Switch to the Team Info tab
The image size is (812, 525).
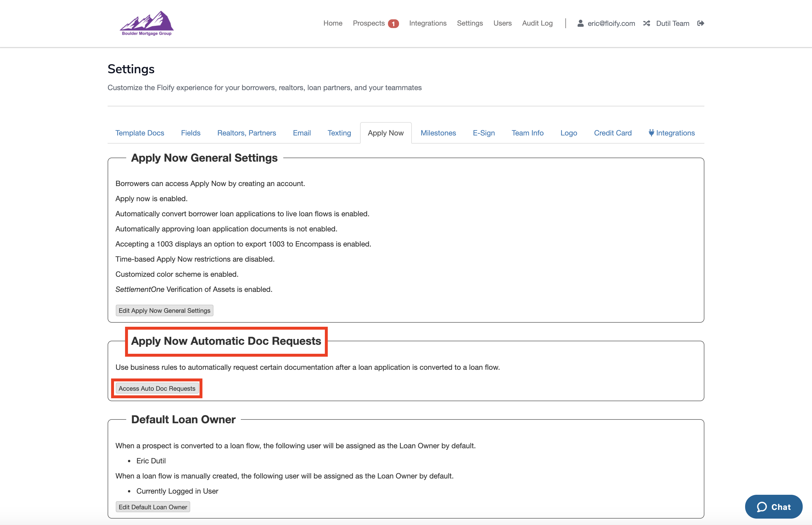point(527,133)
